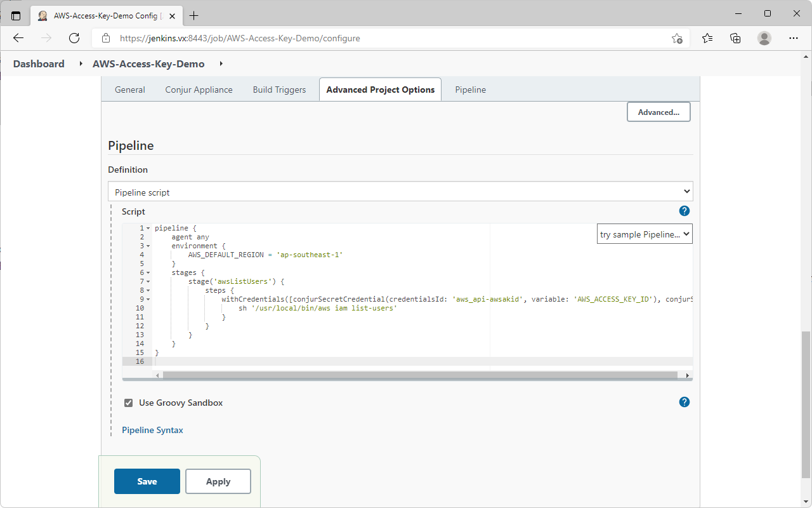Click the sh aws iam list-users line

click(317, 308)
